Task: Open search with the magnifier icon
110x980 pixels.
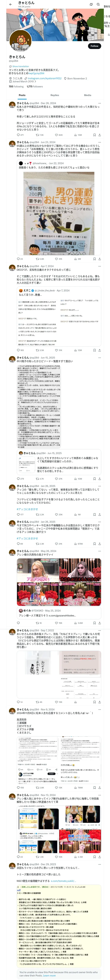Action: pos(98,4)
